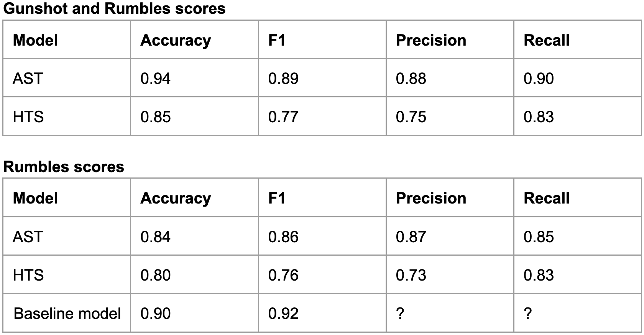Click the 0.76 F1 cell
The image size is (644, 335).
(x=283, y=275)
